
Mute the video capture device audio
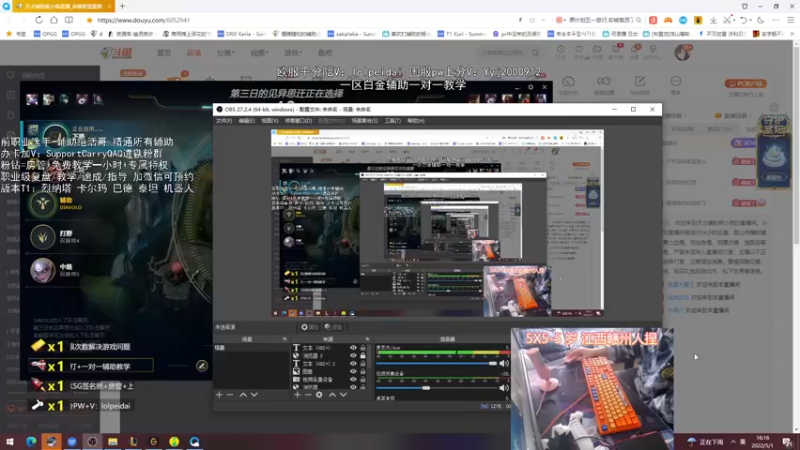click(x=504, y=388)
